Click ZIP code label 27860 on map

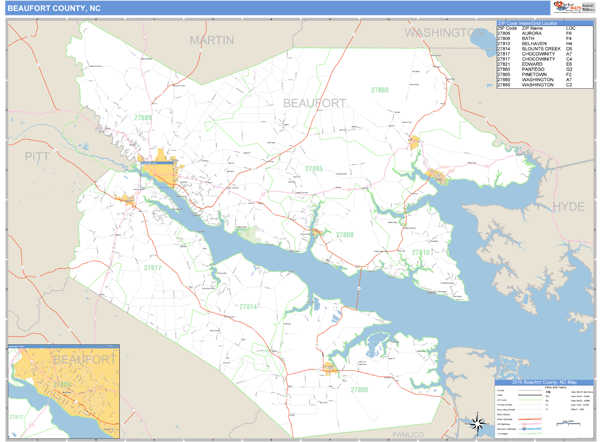pyautogui.click(x=380, y=90)
